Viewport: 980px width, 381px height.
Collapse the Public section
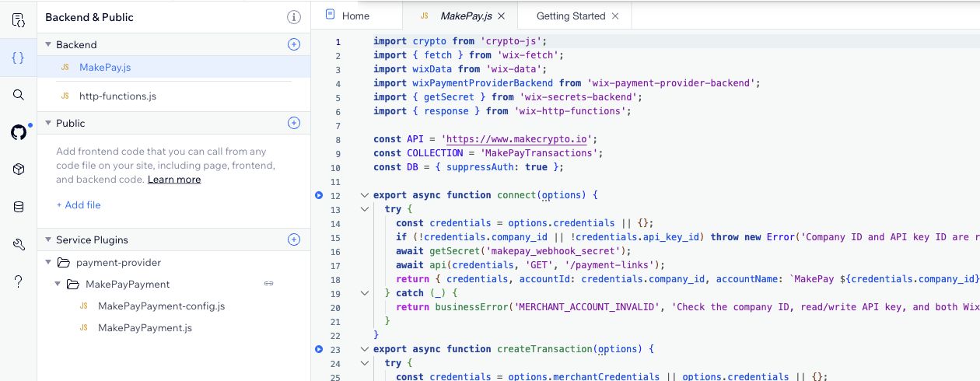(x=48, y=123)
